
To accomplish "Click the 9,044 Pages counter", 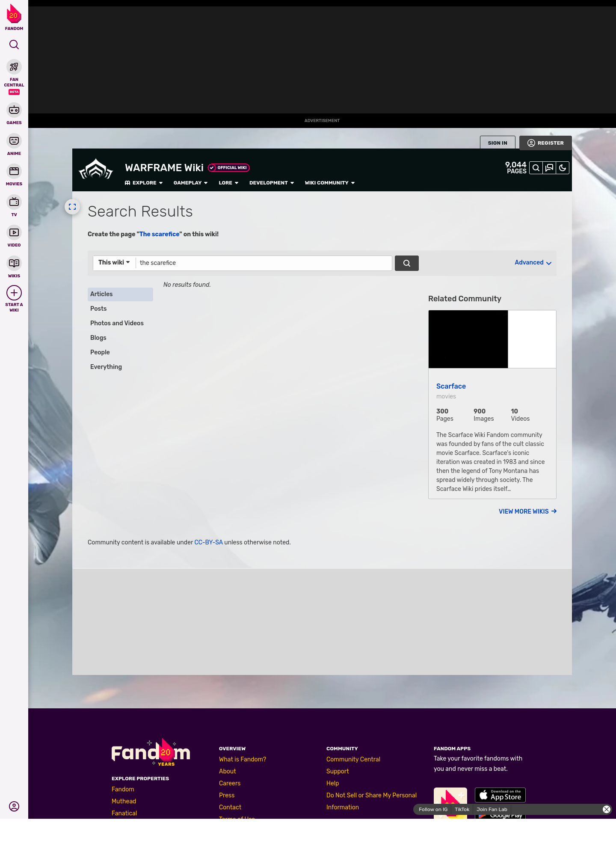I will (515, 168).
